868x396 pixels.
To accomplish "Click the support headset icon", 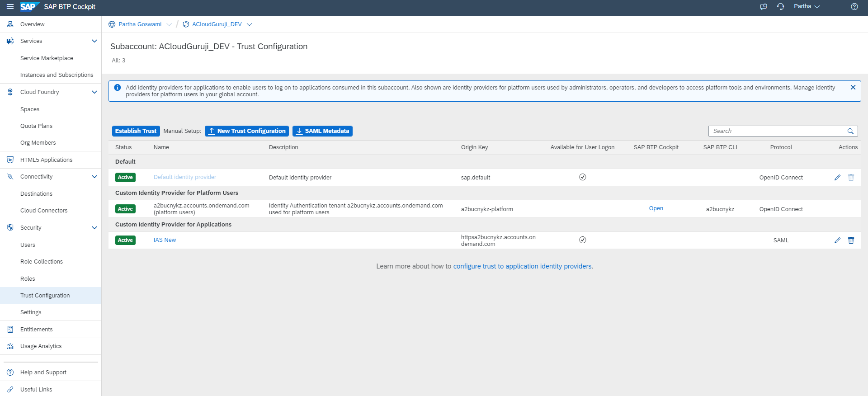I will [x=780, y=7].
